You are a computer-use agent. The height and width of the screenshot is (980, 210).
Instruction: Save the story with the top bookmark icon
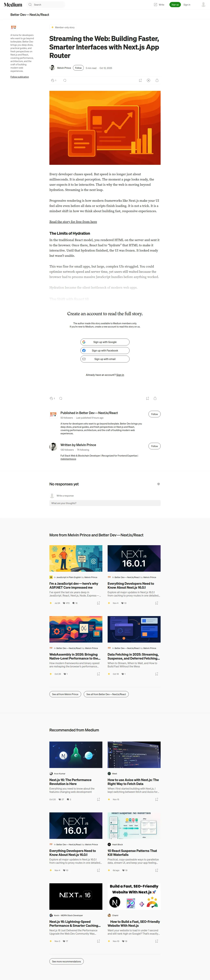(140, 80)
